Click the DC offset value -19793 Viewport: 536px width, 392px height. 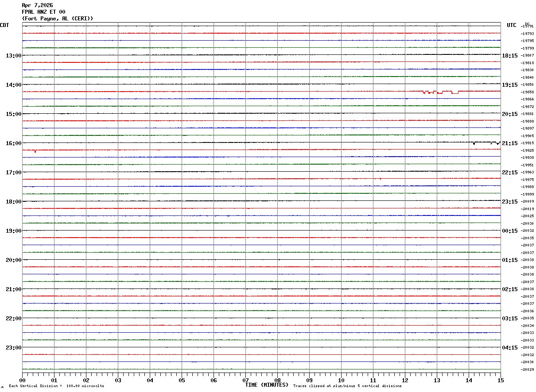(x=527, y=34)
